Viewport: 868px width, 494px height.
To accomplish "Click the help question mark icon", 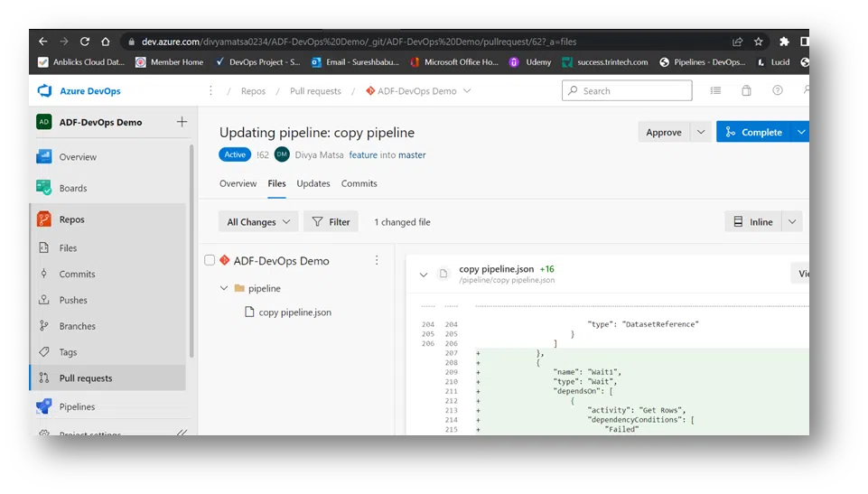I will [x=777, y=90].
